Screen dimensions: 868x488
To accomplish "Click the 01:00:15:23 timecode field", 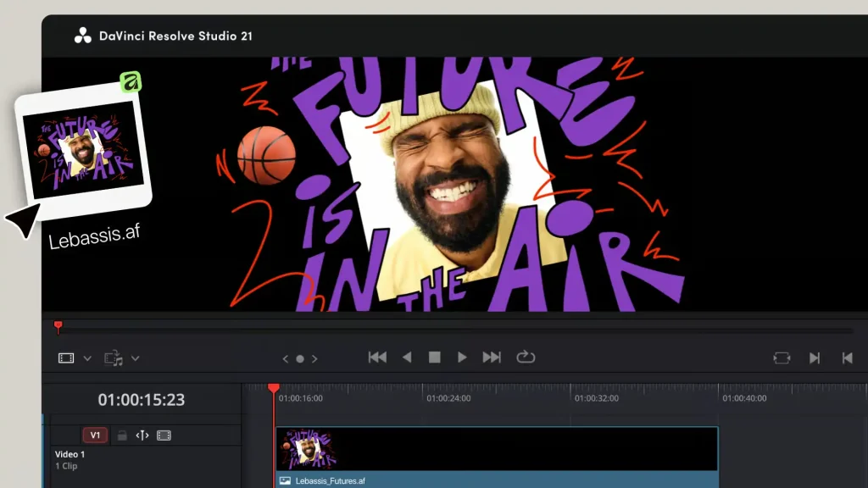I will (141, 400).
